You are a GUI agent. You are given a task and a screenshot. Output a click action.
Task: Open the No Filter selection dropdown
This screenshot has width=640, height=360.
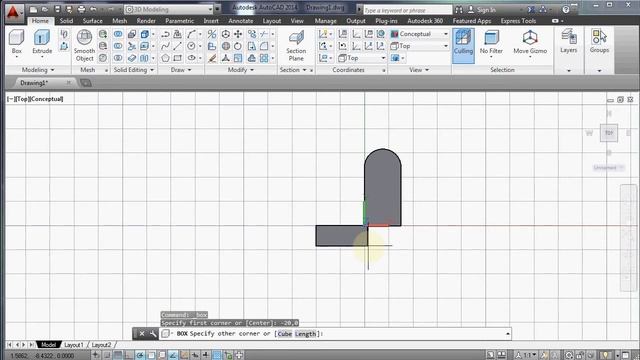[x=491, y=44]
